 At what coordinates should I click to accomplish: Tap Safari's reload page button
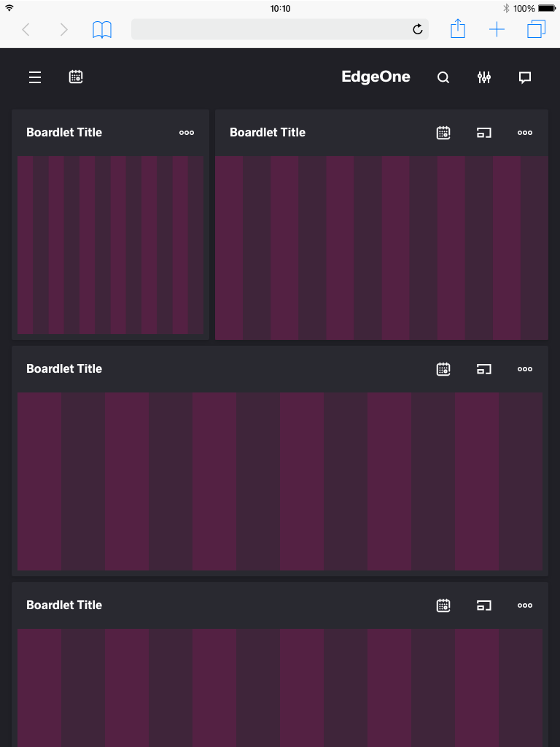[x=418, y=29]
